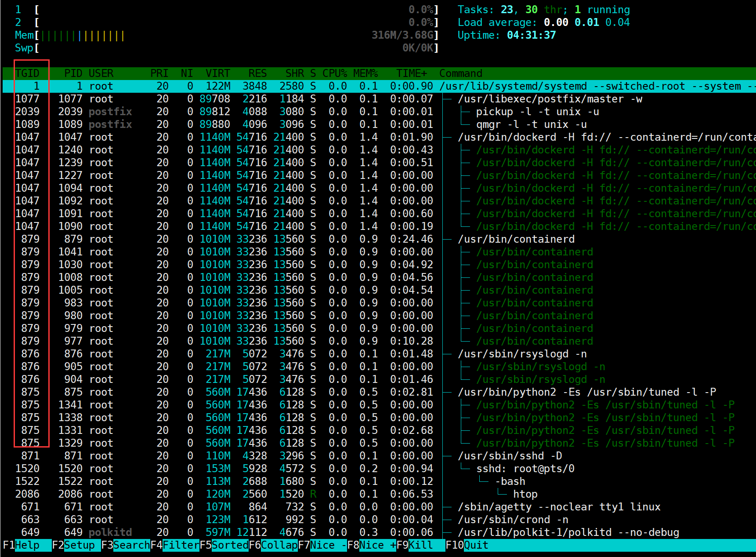Screen dimensions: 756x557
Task: Sort by the CPU% column header
Action: [335, 73]
